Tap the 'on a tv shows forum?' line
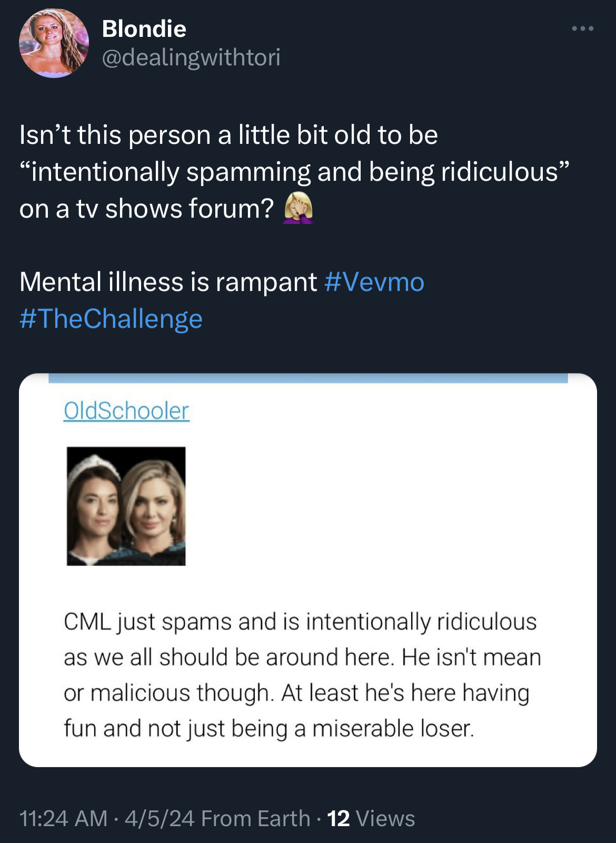This screenshot has height=843, width=616. point(147,209)
